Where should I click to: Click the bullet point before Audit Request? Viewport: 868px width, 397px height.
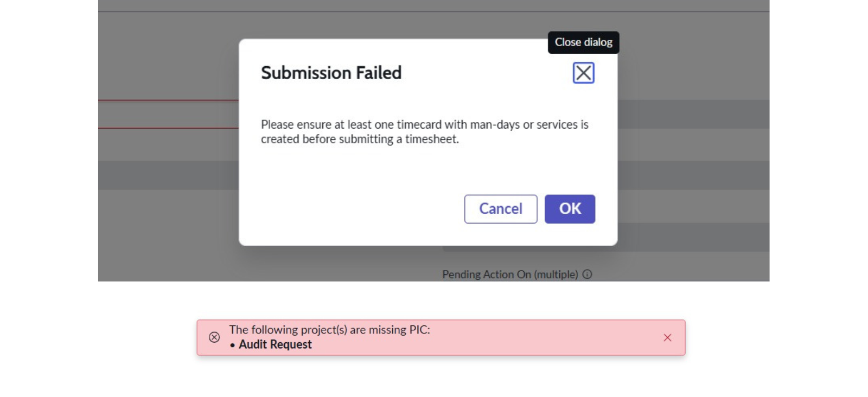pyautogui.click(x=232, y=345)
